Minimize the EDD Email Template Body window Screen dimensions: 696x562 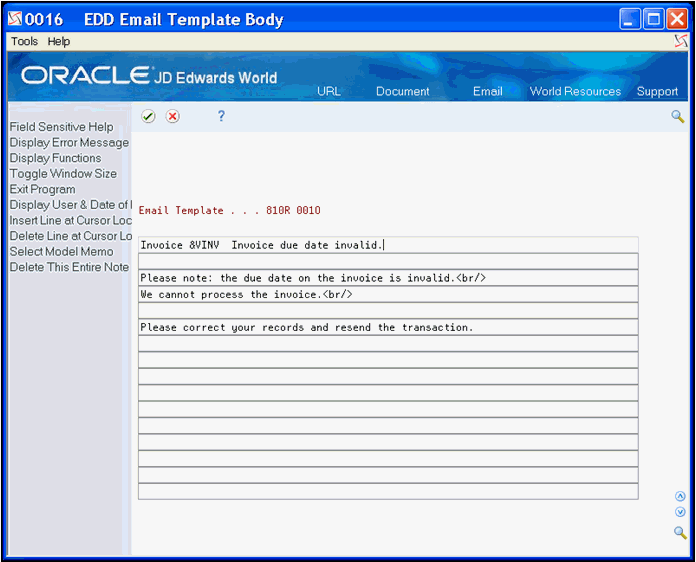(629, 20)
